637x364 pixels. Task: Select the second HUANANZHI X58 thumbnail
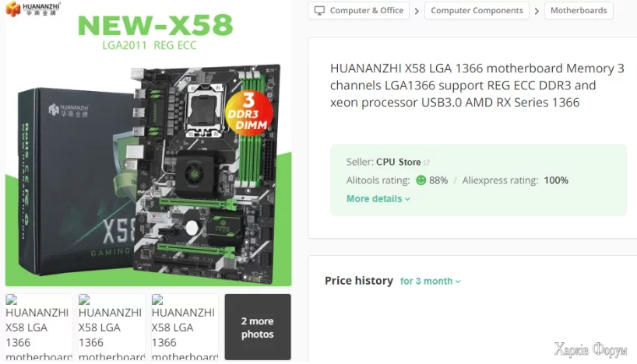coord(111,327)
